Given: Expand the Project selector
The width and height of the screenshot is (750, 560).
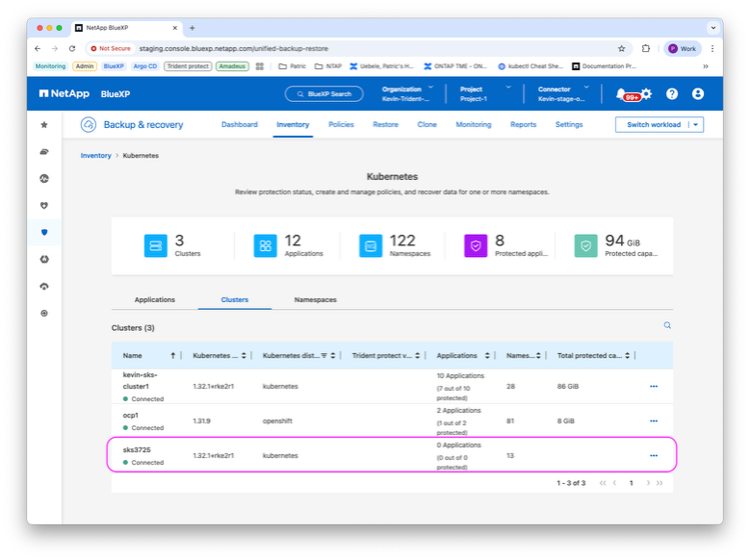Looking at the screenshot, I should [508, 88].
